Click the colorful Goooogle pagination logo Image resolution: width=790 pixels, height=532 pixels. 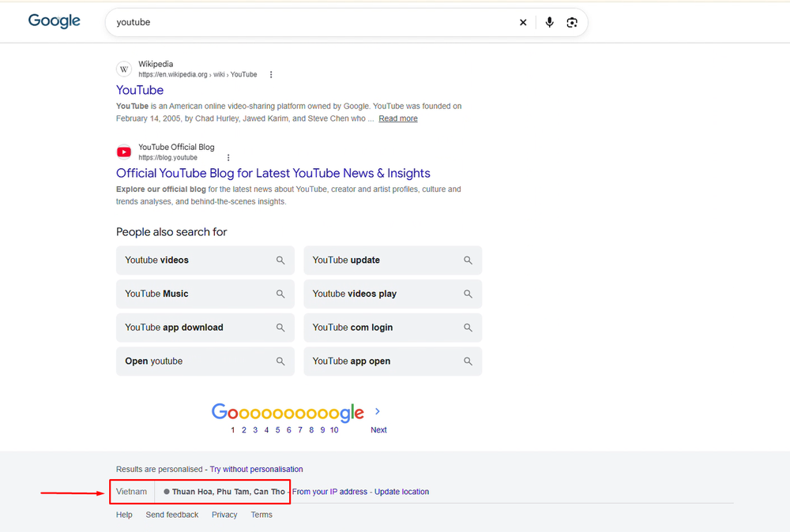point(288,412)
